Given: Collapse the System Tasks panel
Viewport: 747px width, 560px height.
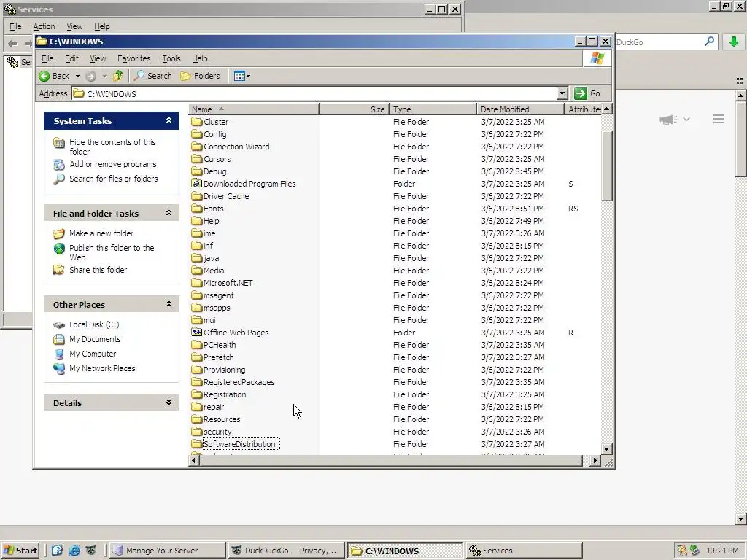Looking at the screenshot, I should [x=169, y=120].
